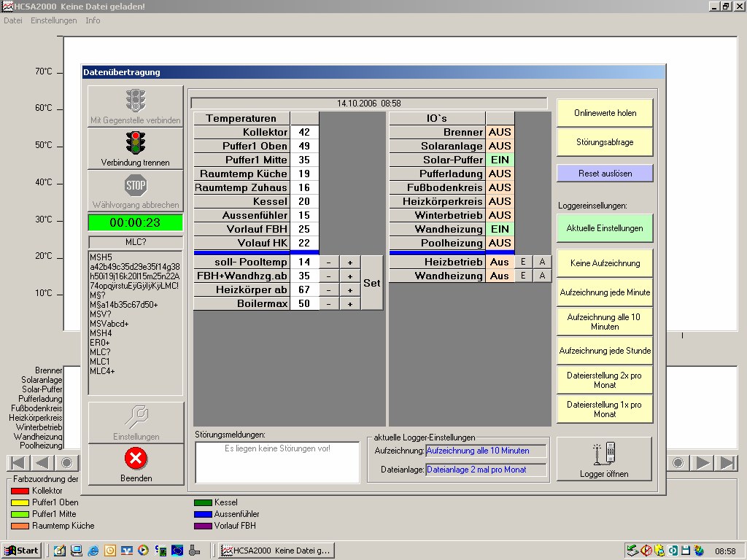Click the Verbindung trennen traffic light button
Viewport: 747px width, 560px height.
(136, 148)
